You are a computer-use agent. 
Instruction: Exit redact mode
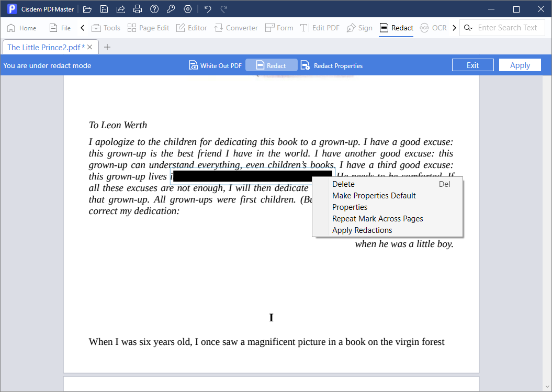click(473, 65)
